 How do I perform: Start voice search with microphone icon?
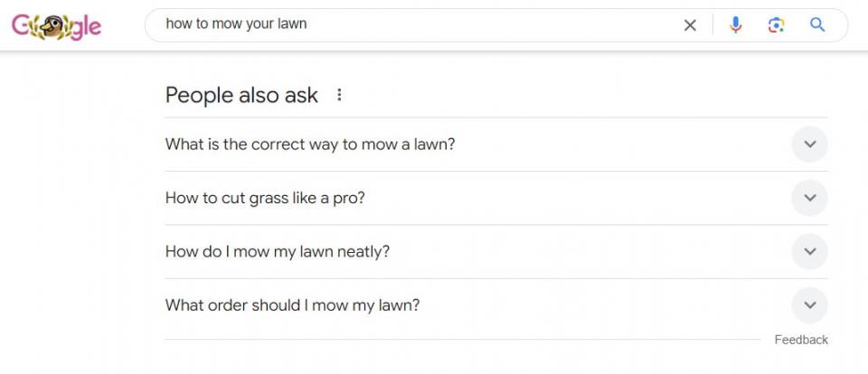point(735,25)
